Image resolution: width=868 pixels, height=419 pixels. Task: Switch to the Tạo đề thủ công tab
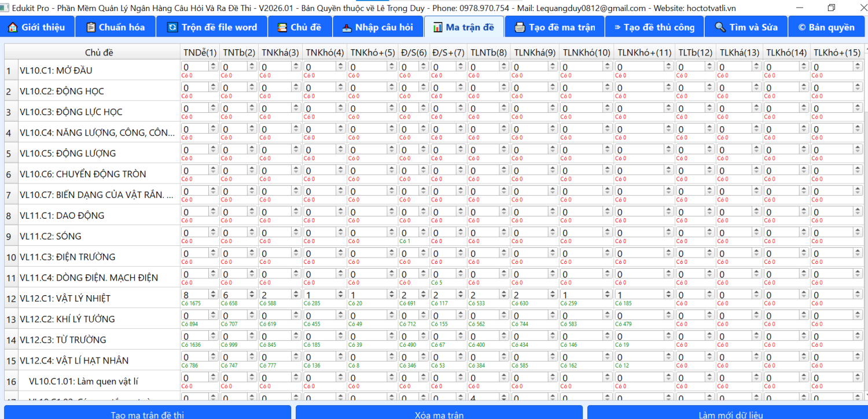pyautogui.click(x=654, y=27)
